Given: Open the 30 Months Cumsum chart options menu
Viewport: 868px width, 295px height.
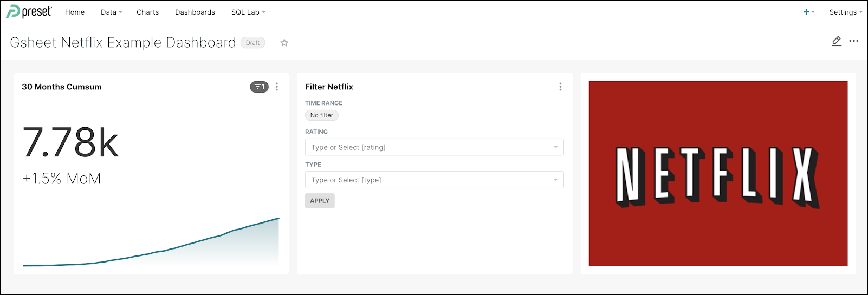Looking at the screenshot, I should click(x=277, y=87).
